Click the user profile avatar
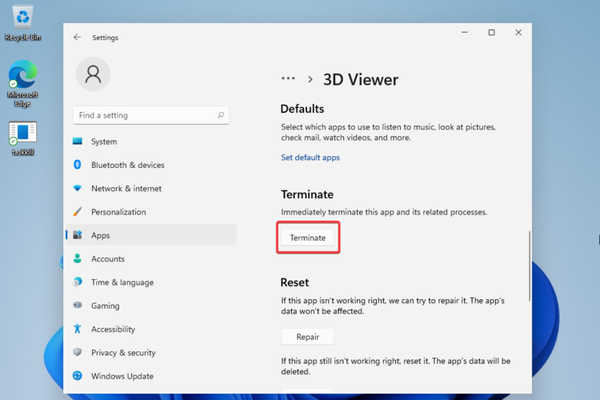Screen dimensions: 600x400 pos(93,74)
